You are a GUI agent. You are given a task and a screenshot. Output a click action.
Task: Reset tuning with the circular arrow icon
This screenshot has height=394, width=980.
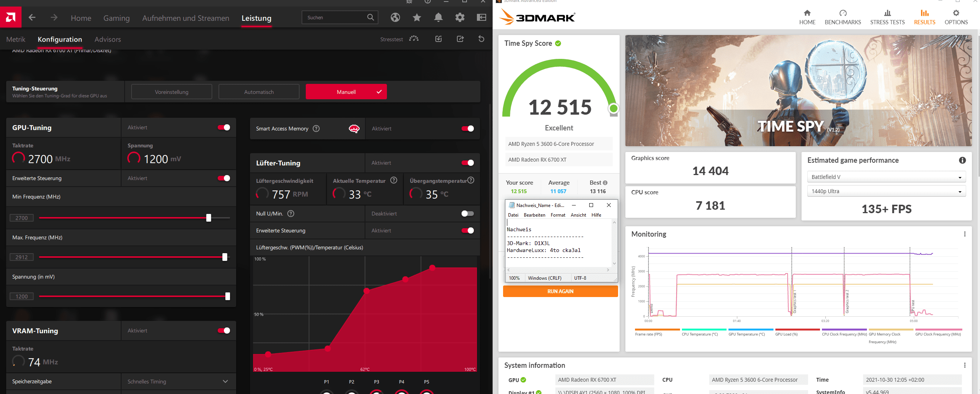coord(481,39)
